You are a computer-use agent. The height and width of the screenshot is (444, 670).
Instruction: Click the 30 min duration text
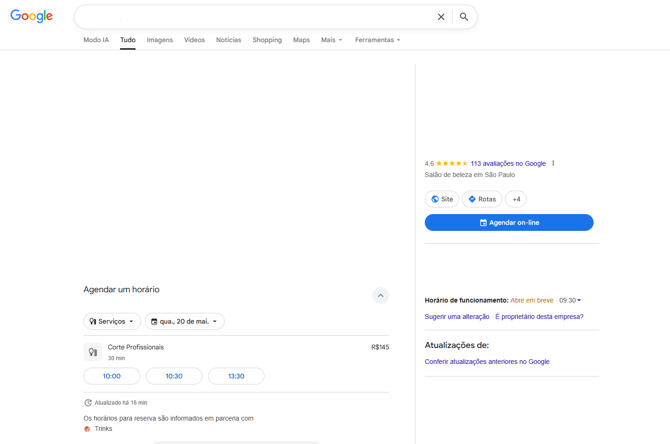pos(116,358)
